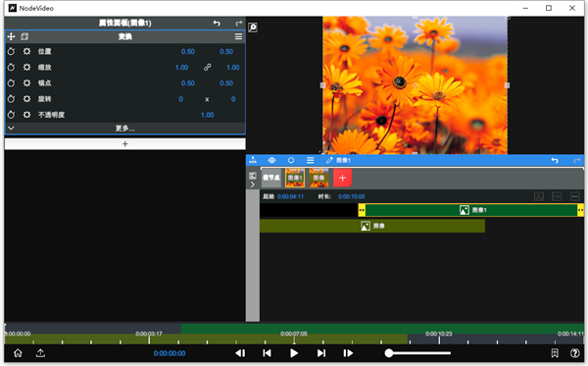The image size is (588, 366).
Task: Skip to the start
Action: (x=267, y=353)
